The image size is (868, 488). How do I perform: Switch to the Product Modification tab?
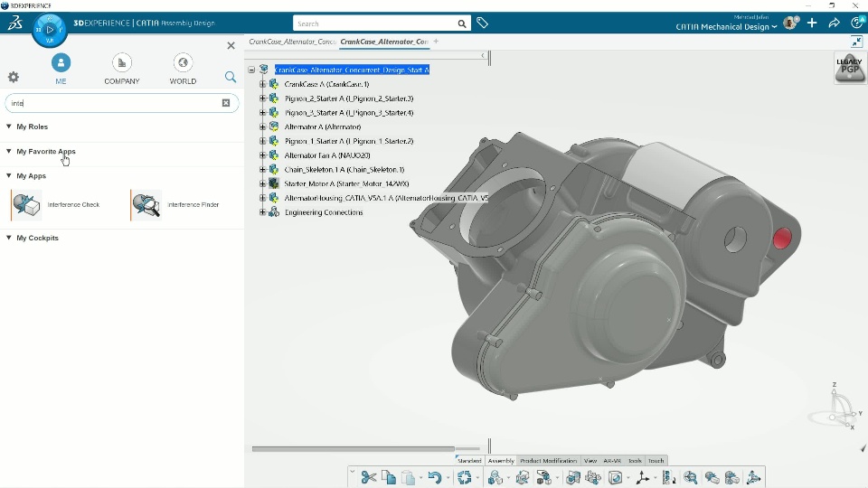pyautogui.click(x=549, y=460)
